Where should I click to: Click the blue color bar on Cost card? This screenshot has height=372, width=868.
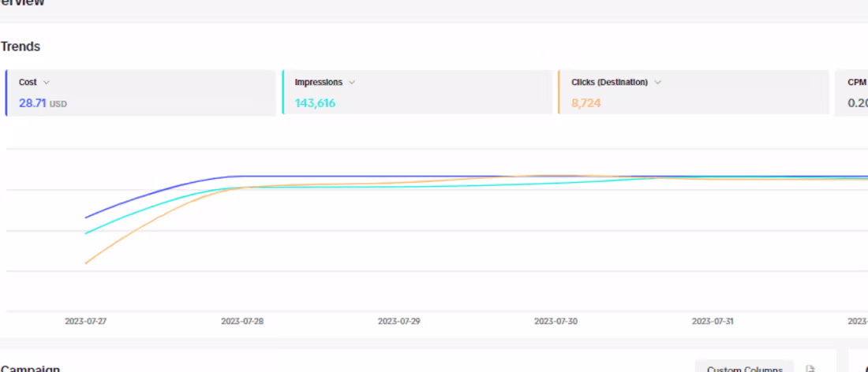click(6, 93)
